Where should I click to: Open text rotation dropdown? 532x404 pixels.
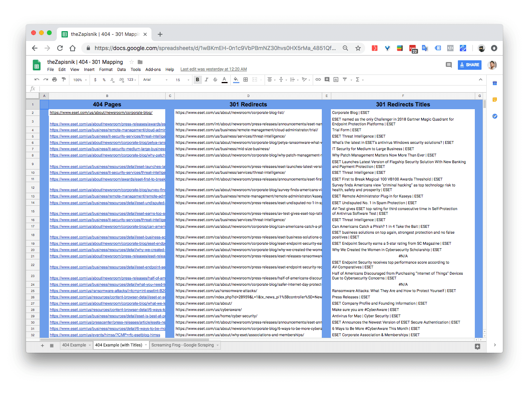coord(306,80)
